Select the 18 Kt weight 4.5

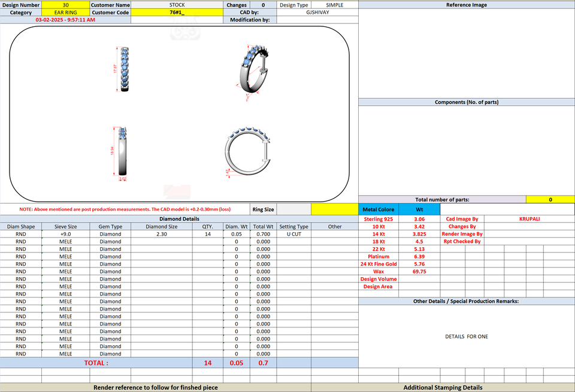click(x=419, y=241)
